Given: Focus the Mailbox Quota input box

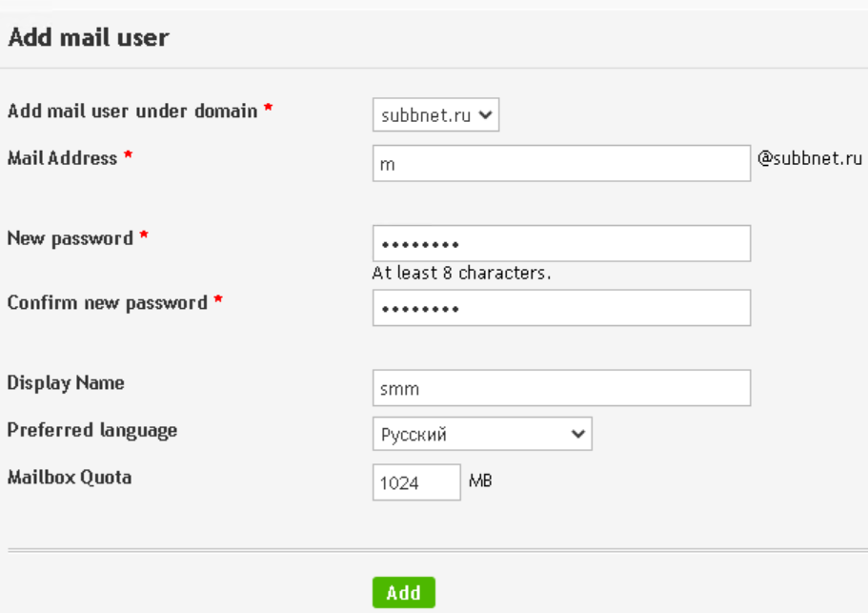Looking at the screenshot, I should click(x=416, y=482).
